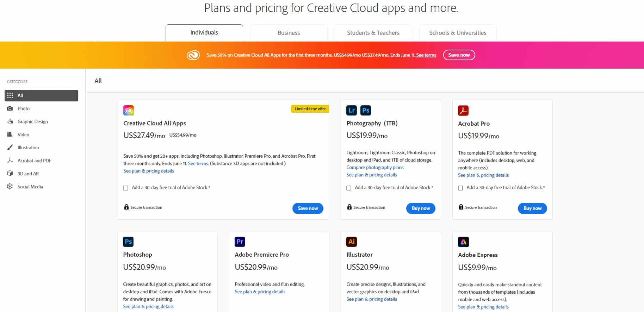Open See plan & pricing details for Illustrator
Screen dimensions: 644x312
click(372, 299)
